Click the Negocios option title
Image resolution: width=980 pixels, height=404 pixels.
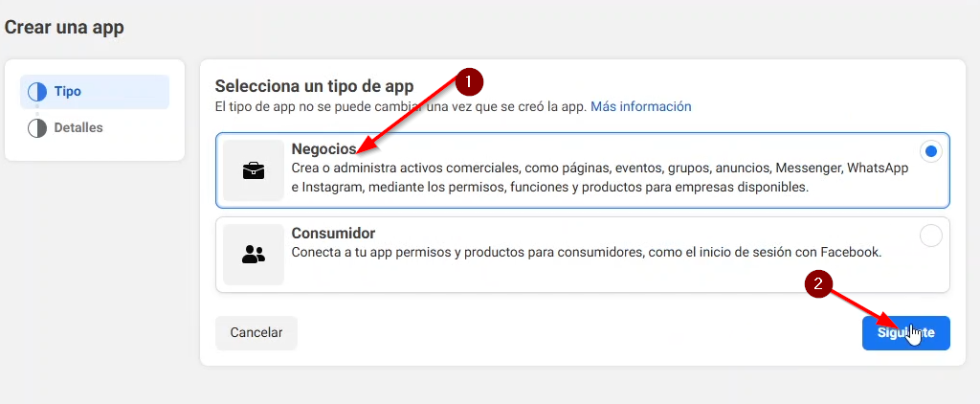(x=323, y=149)
